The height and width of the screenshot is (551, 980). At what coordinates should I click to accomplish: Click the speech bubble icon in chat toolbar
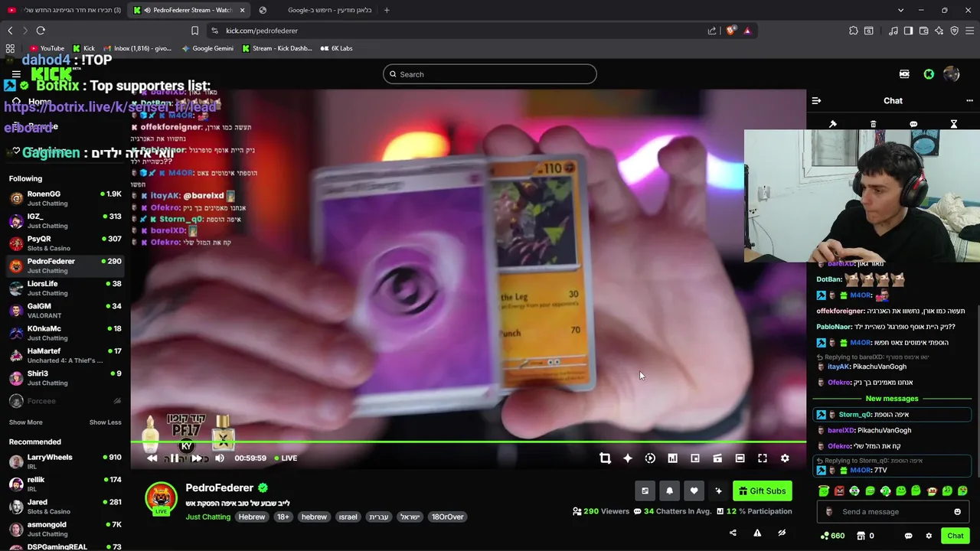[x=913, y=124]
